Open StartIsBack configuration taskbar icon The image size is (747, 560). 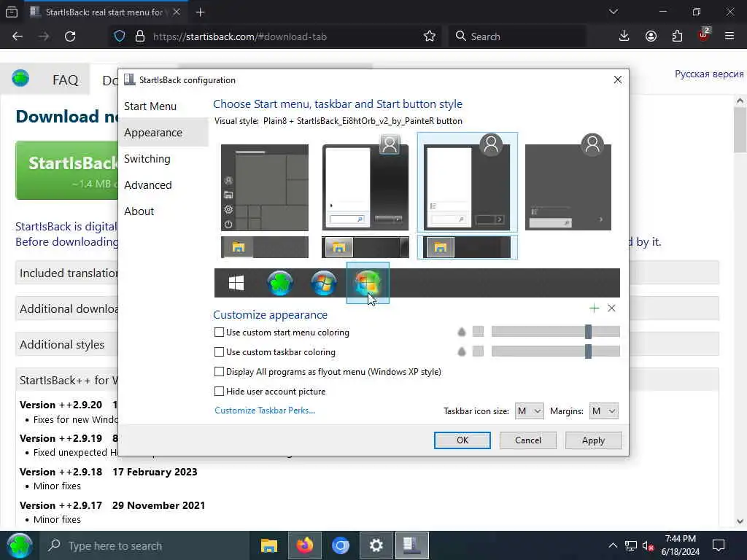tap(412, 545)
